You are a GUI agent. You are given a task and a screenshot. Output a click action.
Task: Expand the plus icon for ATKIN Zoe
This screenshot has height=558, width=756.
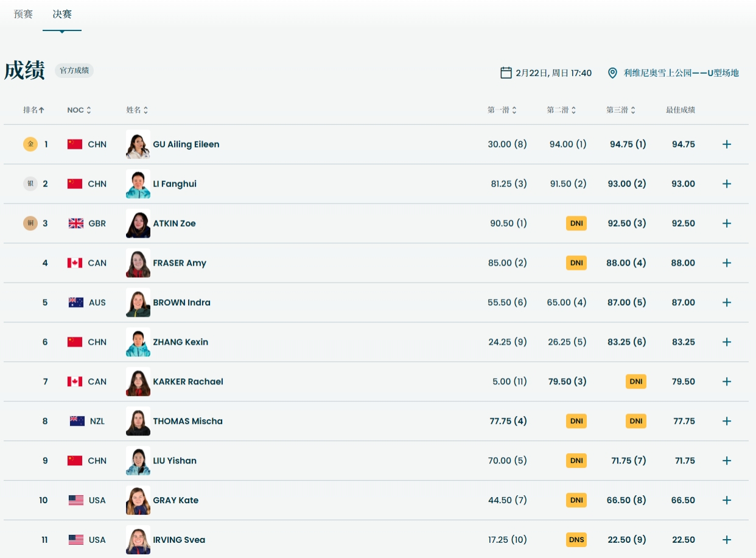[x=726, y=224]
